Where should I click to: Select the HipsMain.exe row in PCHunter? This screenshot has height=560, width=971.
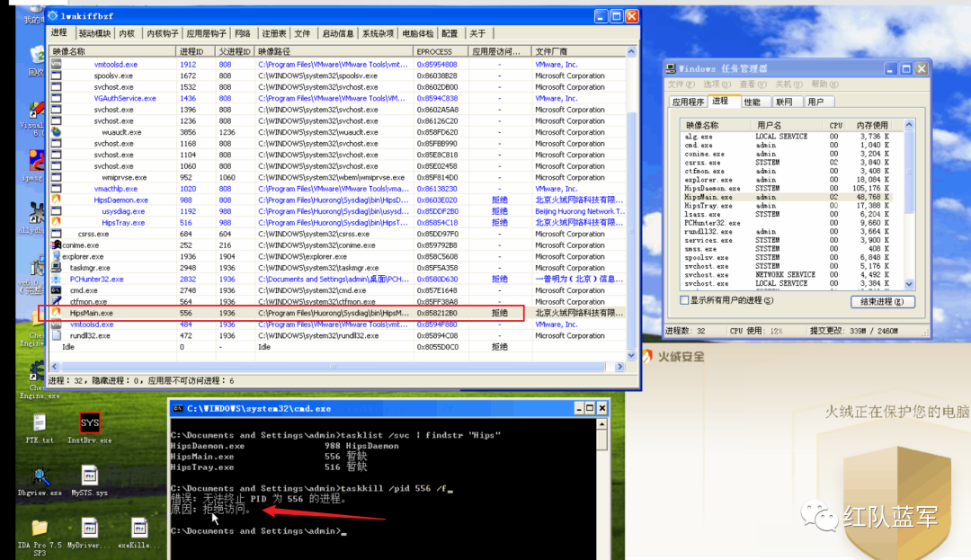pyautogui.click(x=338, y=313)
